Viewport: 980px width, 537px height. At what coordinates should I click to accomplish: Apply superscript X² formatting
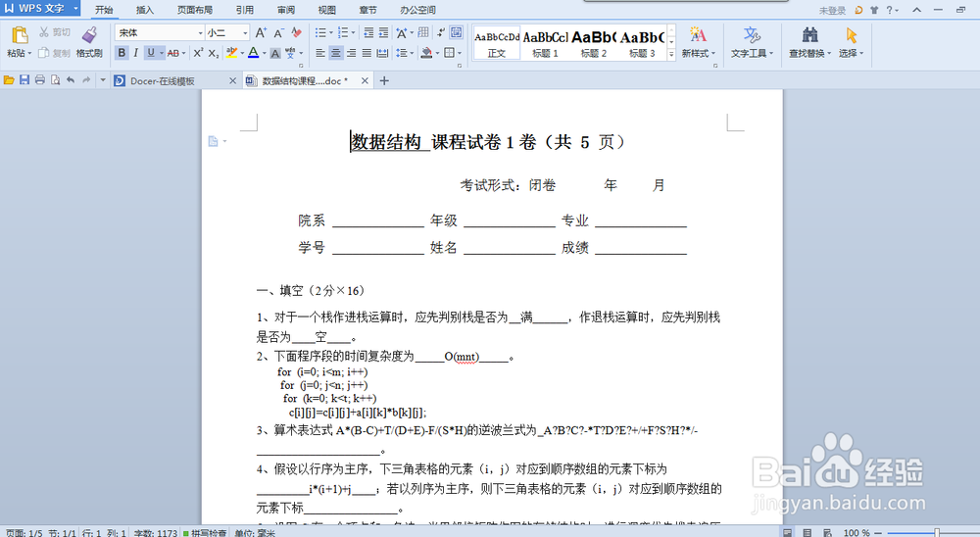click(198, 53)
